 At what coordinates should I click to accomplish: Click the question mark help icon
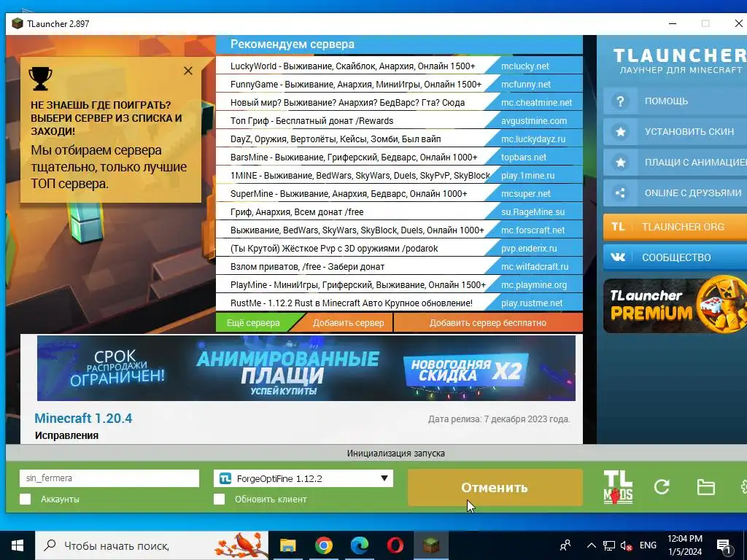point(620,101)
